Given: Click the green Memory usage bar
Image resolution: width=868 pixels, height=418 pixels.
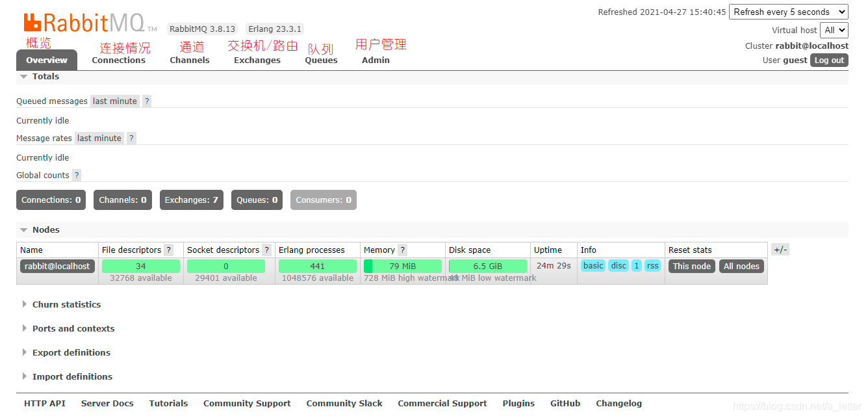Looking at the screenshot, I should click(x=403, y=266).
